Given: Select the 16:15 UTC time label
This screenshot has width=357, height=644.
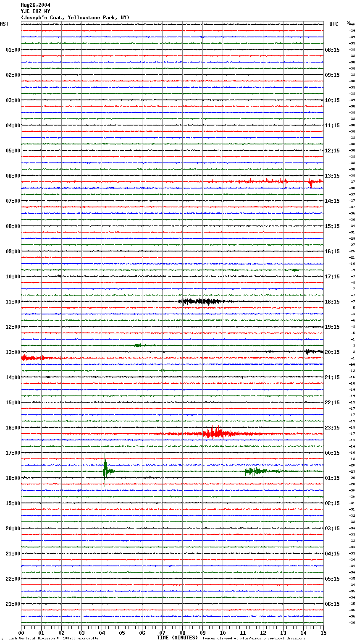Looking at the screenshot, I should click(332, 251).
